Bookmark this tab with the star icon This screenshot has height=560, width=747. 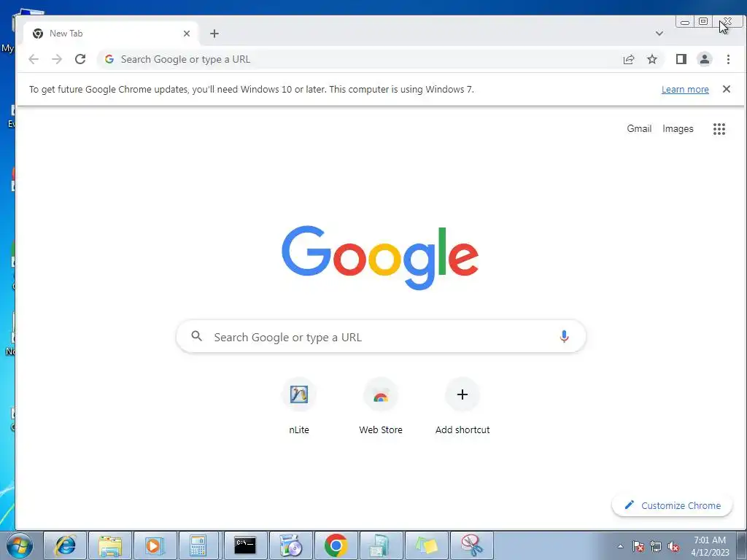(651, 59)
